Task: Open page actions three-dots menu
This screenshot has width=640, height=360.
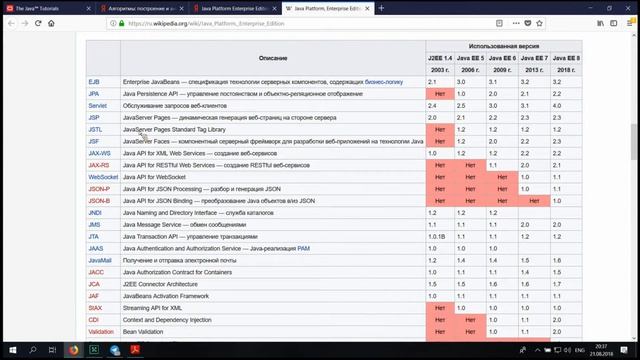Action: [516, 23]
